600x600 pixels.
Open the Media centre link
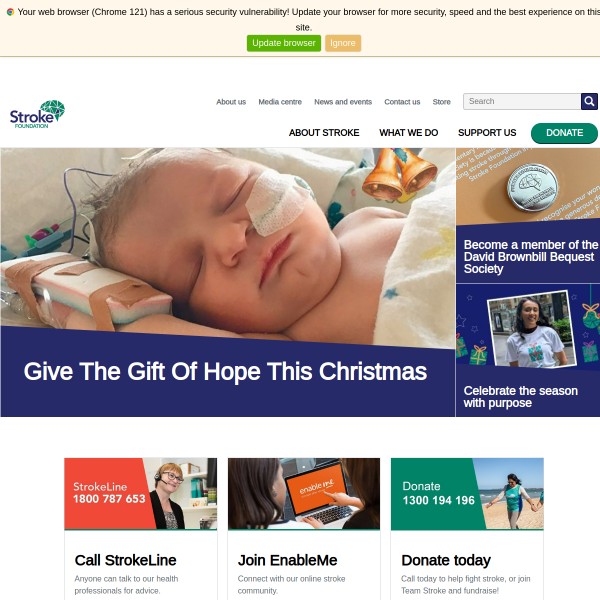[280, 102]
